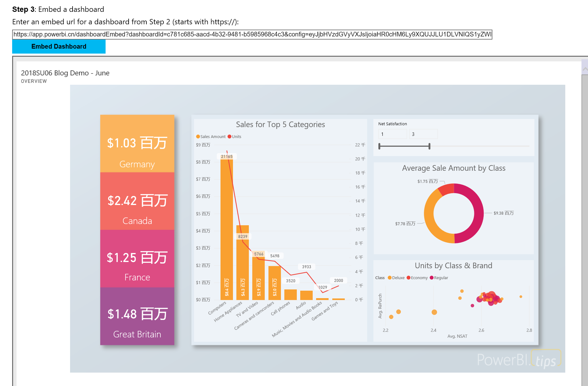Viewport: 588px width, 386px height.
Task: Click the Net Satisfaction maximum value box
Action: 423,134
